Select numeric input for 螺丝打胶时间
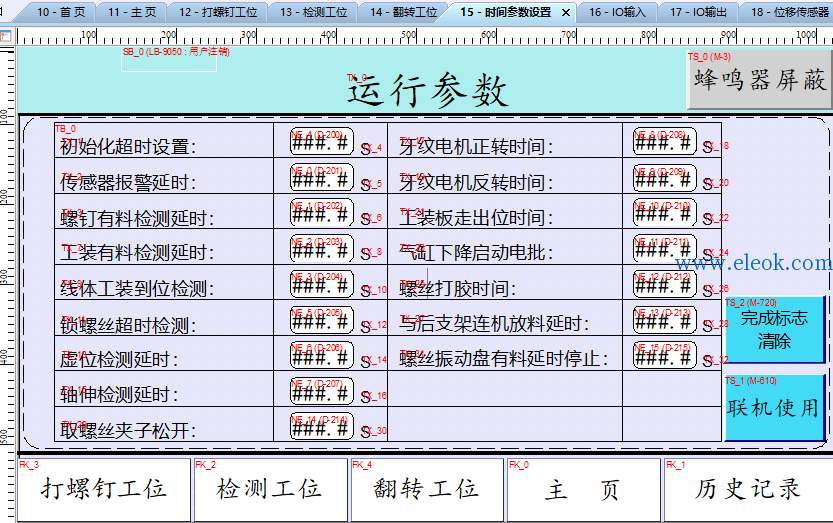833x523 pixels. coord(665,283)
